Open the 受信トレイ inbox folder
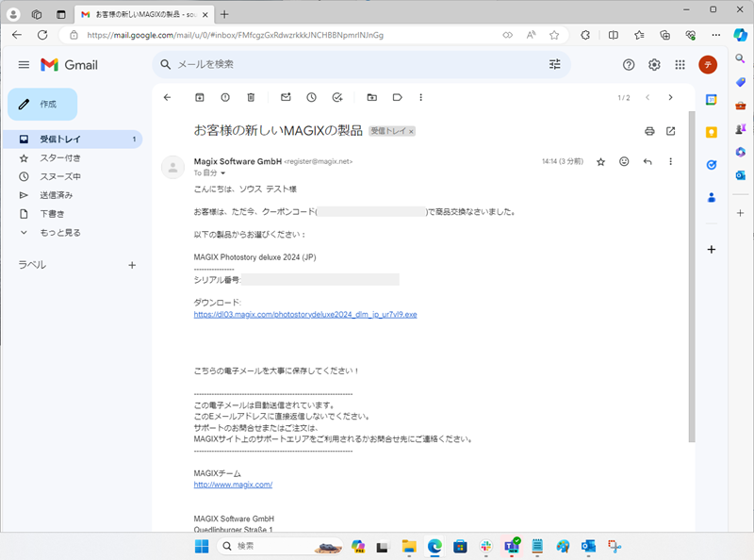The height and width of the screenshot is (560, 754). coord(73,139)
